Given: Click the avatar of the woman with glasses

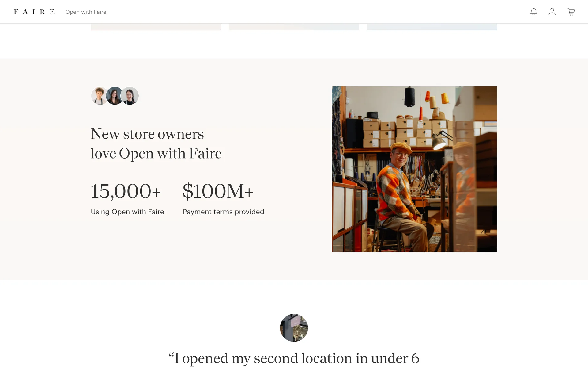Looking at the screenshot, I should 130,96.
